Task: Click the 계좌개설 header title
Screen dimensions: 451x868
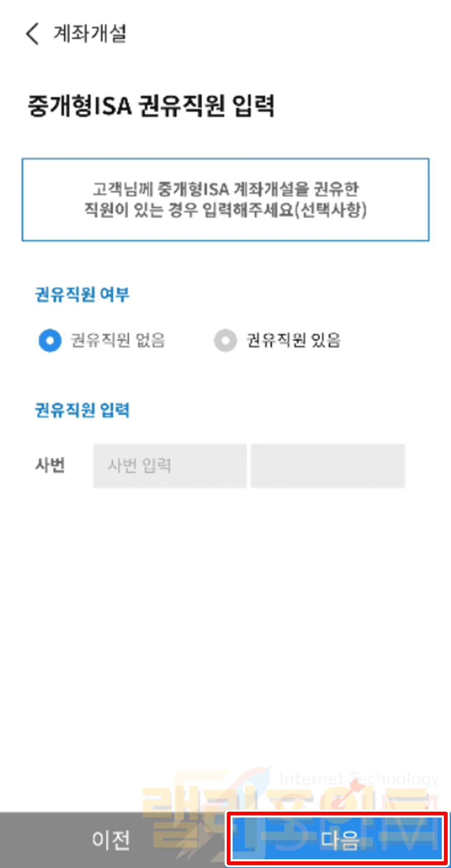Action: 90,33
